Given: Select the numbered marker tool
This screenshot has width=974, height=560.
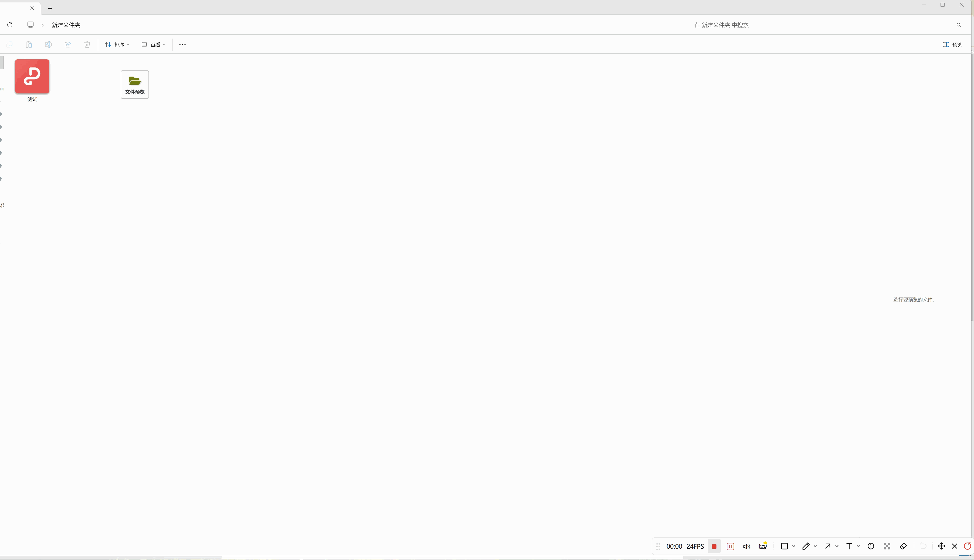Looking at the screenshot, I should tap(871, 546).
